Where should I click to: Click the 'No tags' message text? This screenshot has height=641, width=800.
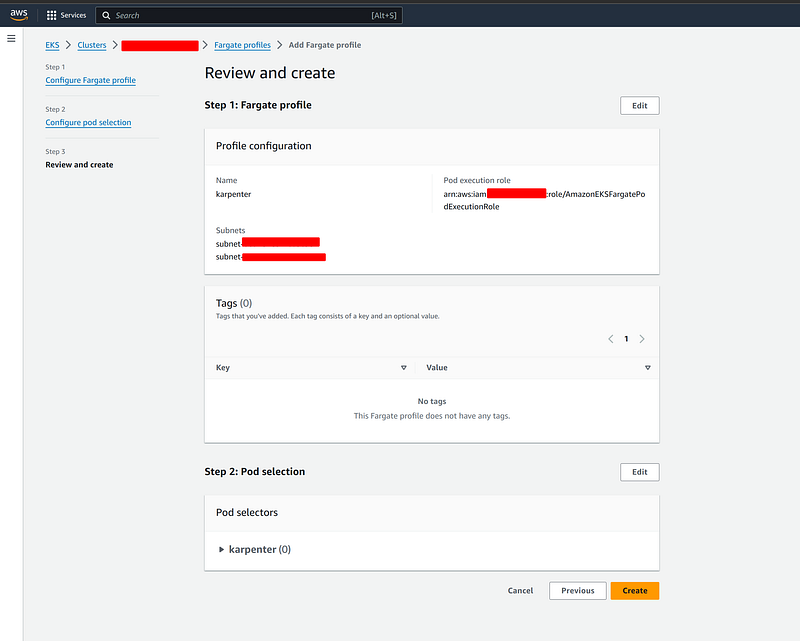[x=432, y=401]
